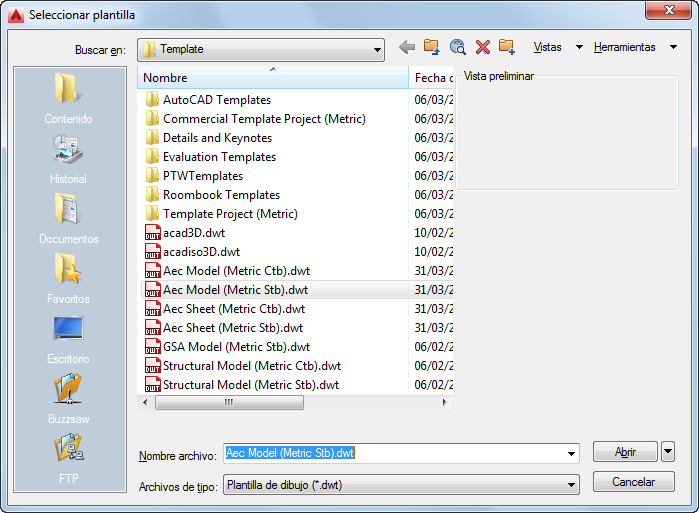Screen dimensions: 699x513
Task: Sort by the Nombre column header
Action: click(273, 78)
